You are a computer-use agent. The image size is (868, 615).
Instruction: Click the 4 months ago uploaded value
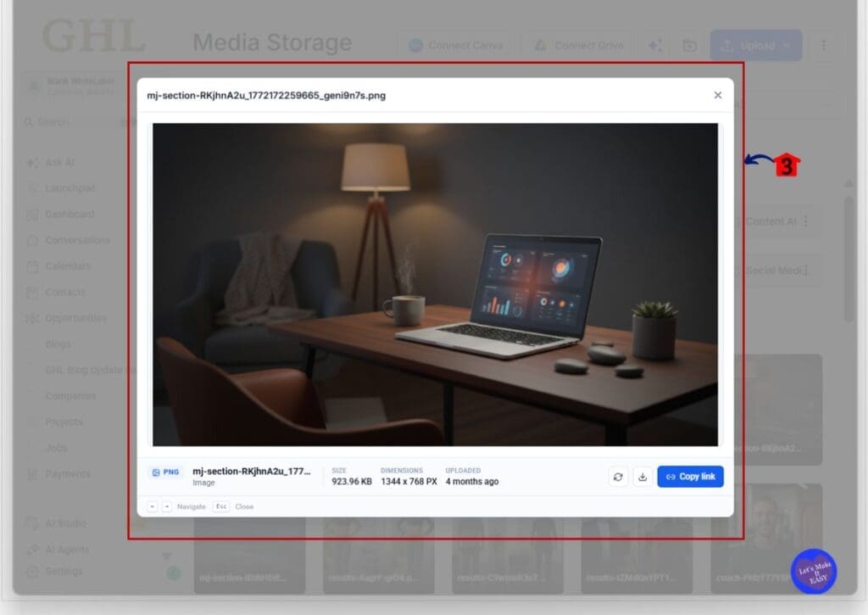(472, 482)
